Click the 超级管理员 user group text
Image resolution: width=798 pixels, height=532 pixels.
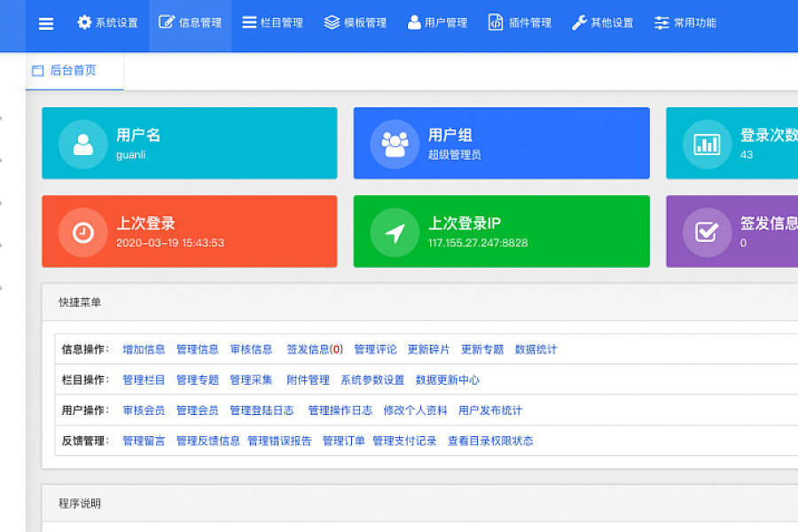click(x=455, y=155)
